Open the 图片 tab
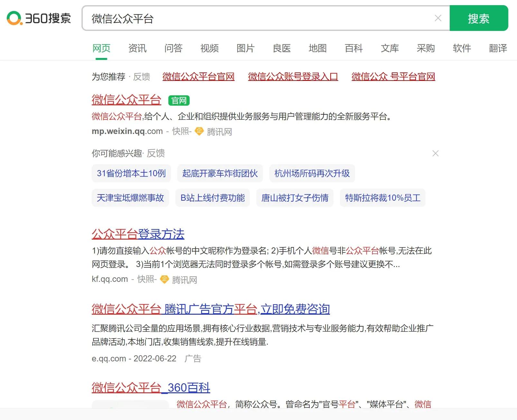The image size is (517, 420). 246,48
